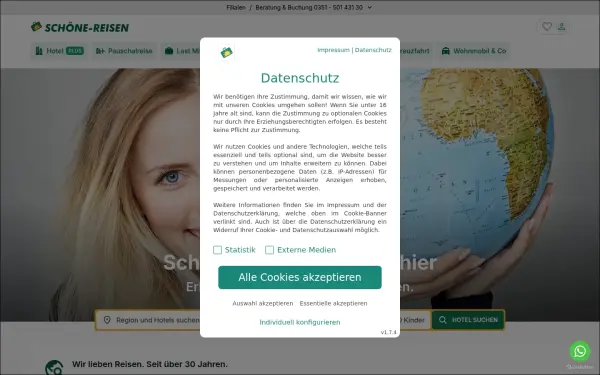The image size is (600, 375).
Task: Click the suitcase logo in the cookie dialog
Action: [227, 52]
